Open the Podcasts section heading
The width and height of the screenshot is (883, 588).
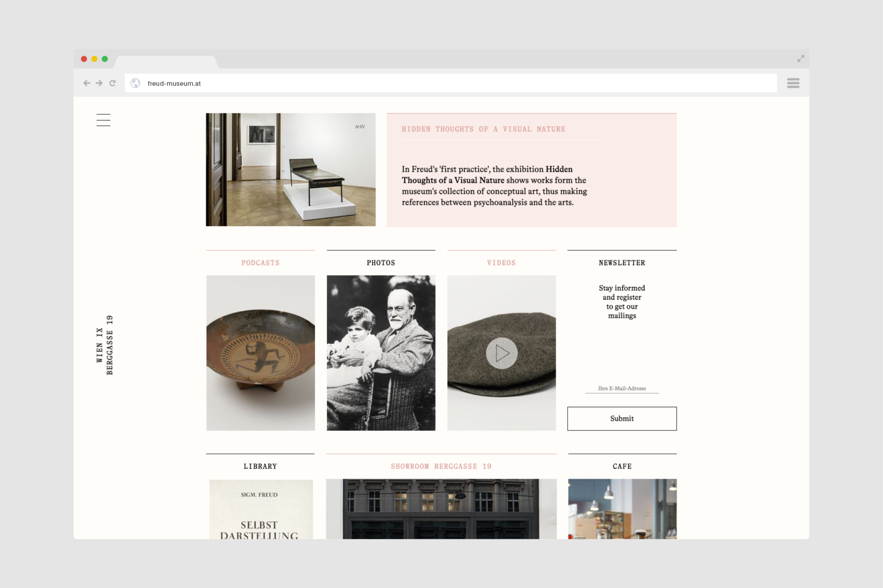tap(260, 263)
